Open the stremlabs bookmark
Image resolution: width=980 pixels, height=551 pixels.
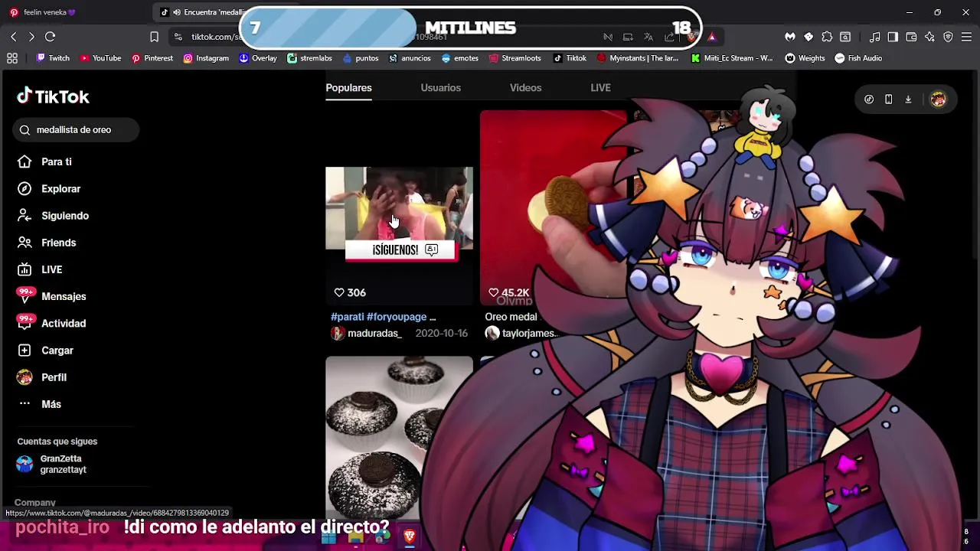309,58
